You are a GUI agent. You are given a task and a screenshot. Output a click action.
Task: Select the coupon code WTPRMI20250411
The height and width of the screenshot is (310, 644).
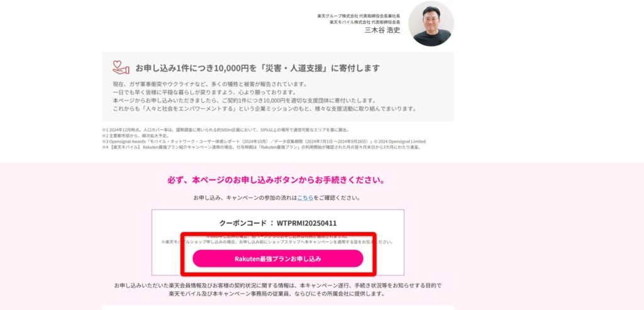click(x=307, y=223)
